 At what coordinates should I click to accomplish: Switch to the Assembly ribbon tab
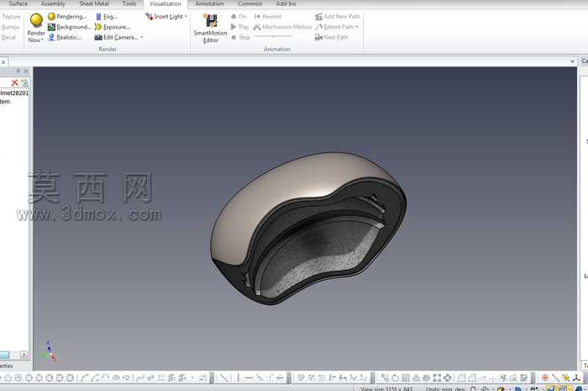pyautogui.click(x=53, y=3)
